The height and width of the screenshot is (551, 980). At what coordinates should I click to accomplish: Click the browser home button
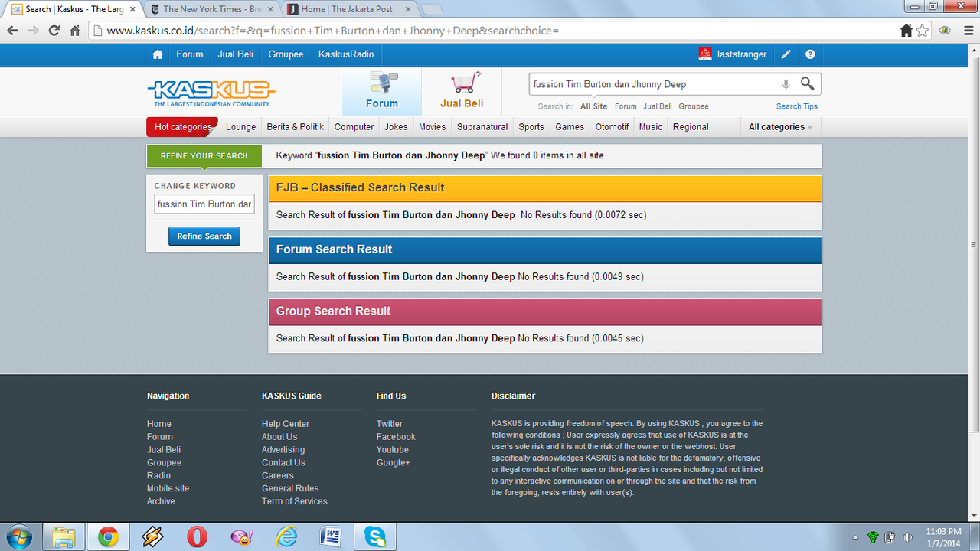tap(74, 31)
